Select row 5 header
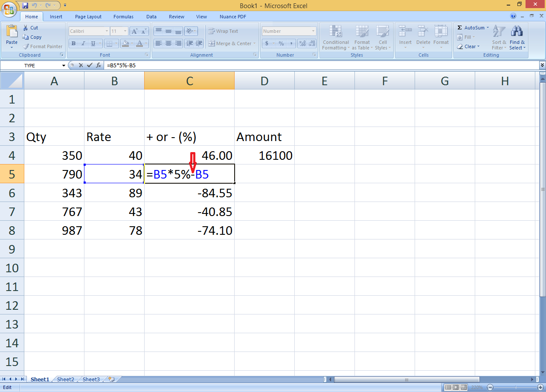The height and width of the screenshot is (392, 546). point(12,174)
